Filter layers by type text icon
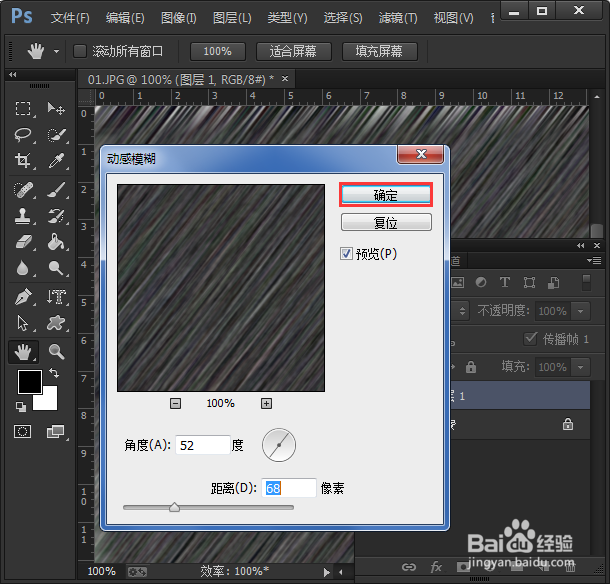Viewport: 610px width, 584px height. [x=505, y=282]
